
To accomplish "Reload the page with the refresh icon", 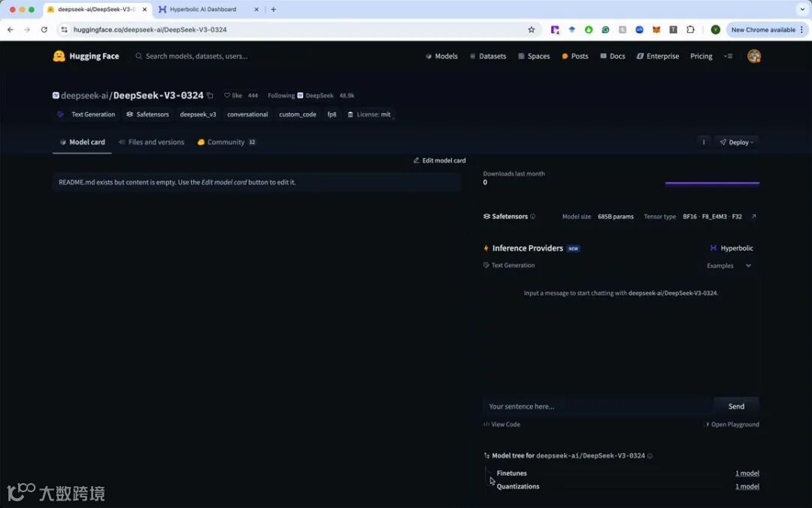I will coord(44,29).
